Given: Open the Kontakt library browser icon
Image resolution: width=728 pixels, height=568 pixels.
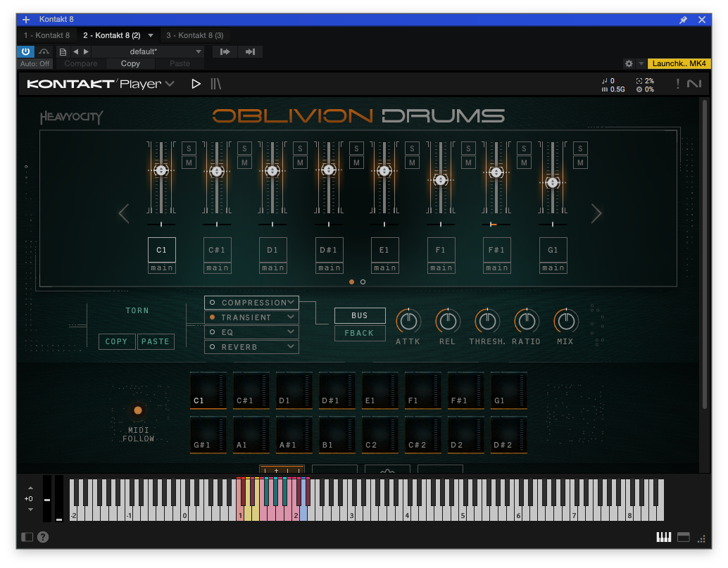Looking at the screenshot, I should pos(216,84).
